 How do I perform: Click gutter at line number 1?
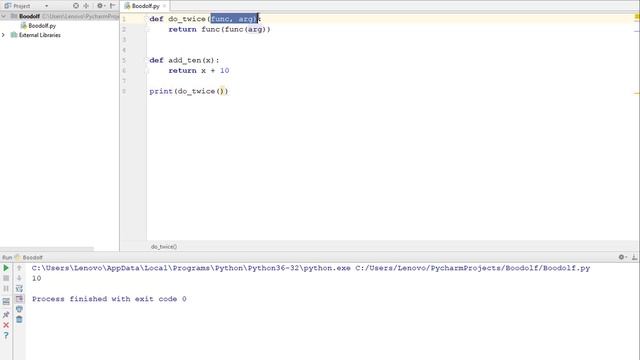tap(124, 19)
